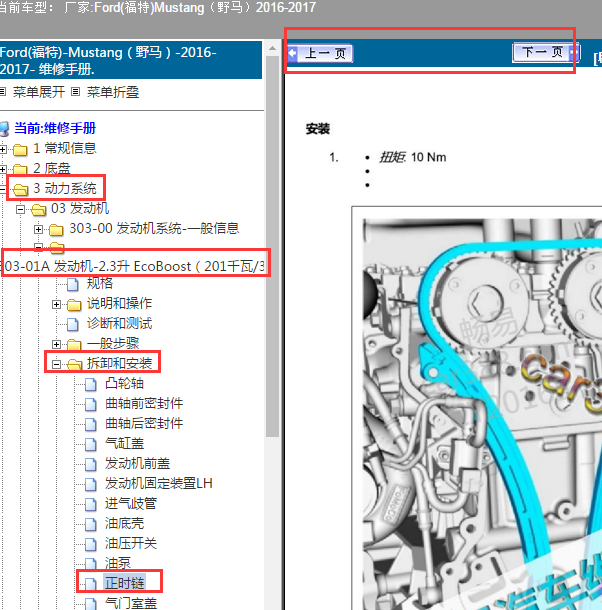Screen dimensions: 602x610
Task: Open the 油泵 page
Action: coord(118,563)
